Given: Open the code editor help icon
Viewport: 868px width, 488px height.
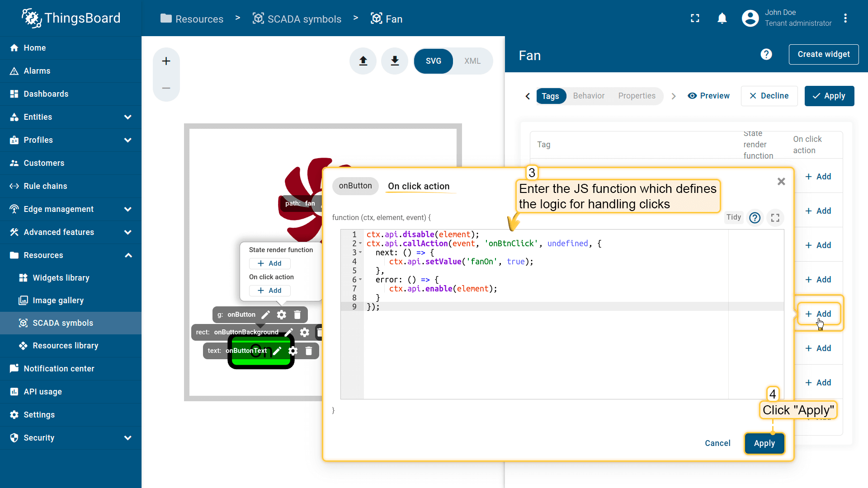Looking at the screenshot, I should point(755,218).
